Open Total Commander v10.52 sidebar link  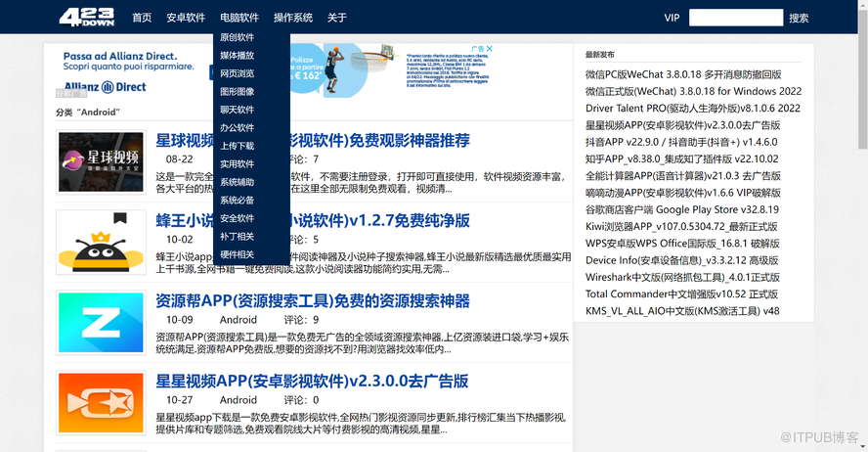(682, 294)
